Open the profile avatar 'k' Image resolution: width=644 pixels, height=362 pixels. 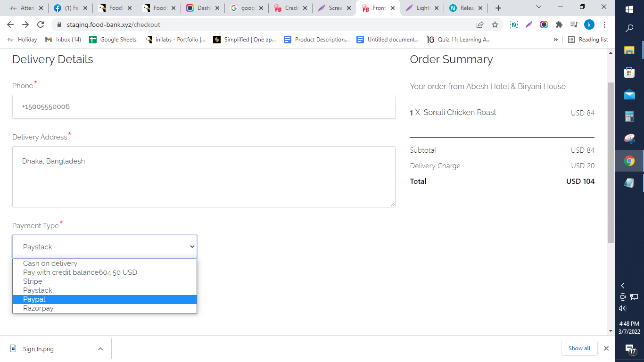(x=589, y=25)
